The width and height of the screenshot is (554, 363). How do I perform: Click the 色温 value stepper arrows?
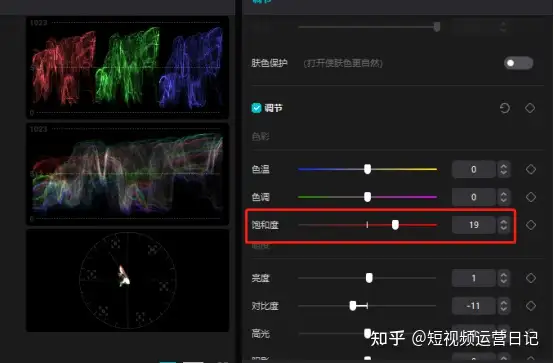[503, 169]
